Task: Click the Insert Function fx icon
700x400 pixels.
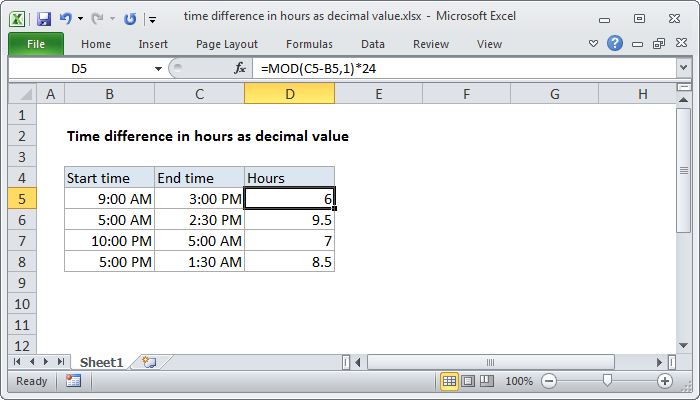Action: 240,68
